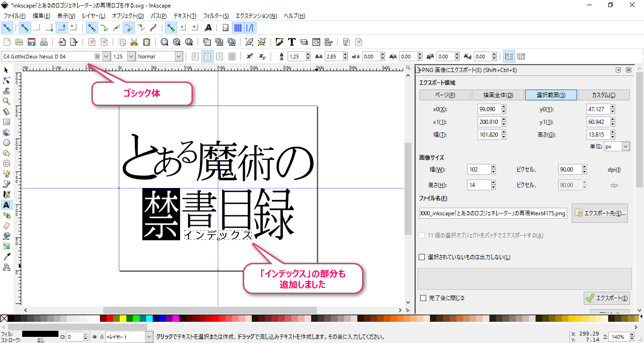
Task: Click the ページ(P) export area button
Action: [x=446, y=95]
